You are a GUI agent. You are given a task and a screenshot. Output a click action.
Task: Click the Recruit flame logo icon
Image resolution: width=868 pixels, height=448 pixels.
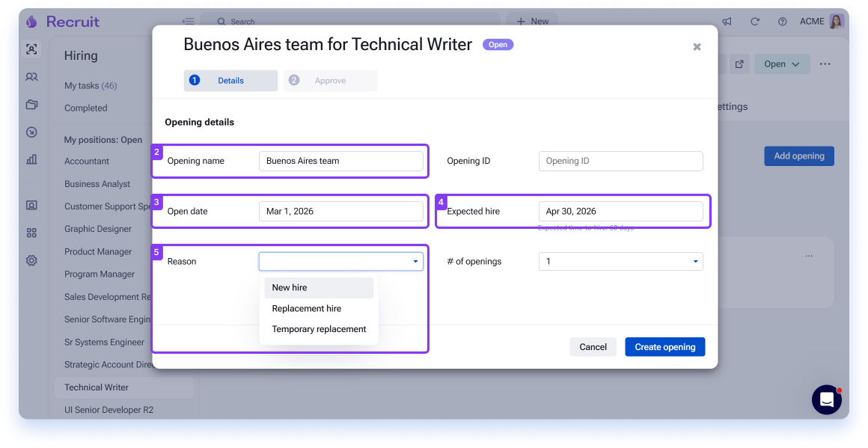coord(31,22)
